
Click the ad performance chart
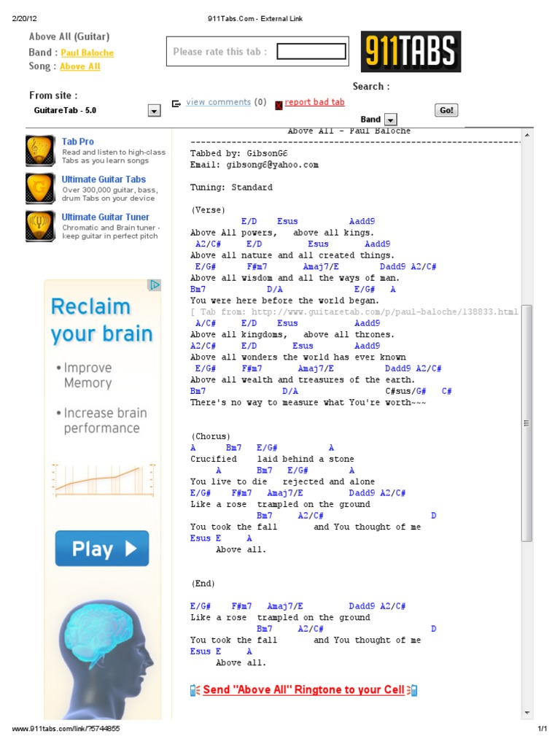pos(104,480)
